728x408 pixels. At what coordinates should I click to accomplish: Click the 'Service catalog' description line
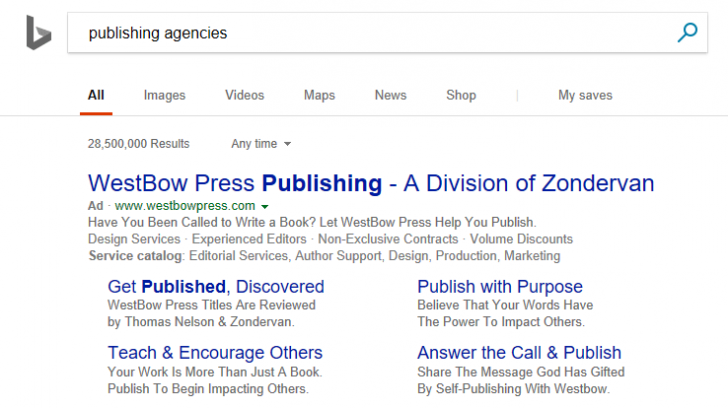point(325,256)
